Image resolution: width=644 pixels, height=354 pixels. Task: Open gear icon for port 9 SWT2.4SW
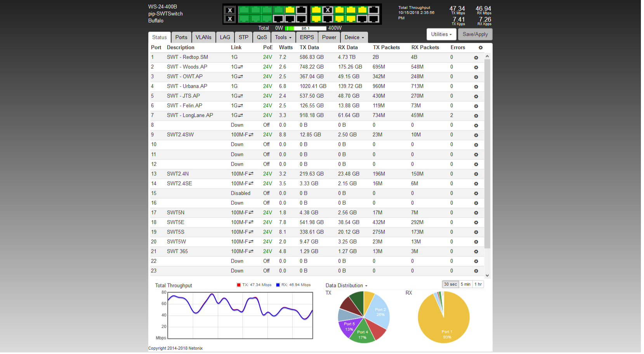(x=476, y=135)
